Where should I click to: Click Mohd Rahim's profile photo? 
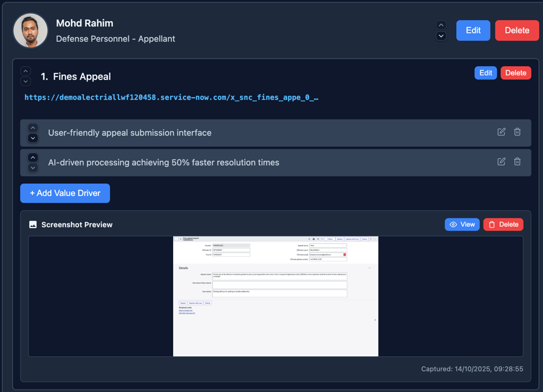click(x=30, y=30)
